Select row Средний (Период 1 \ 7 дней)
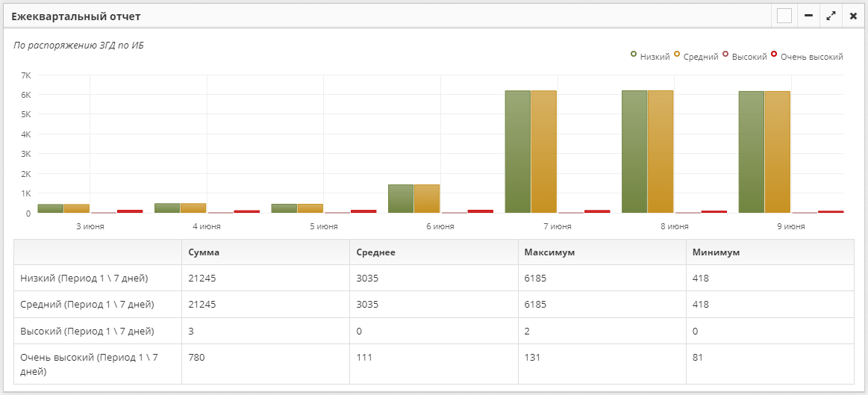The width and height of the screenshot is (868, 395). 434,305
